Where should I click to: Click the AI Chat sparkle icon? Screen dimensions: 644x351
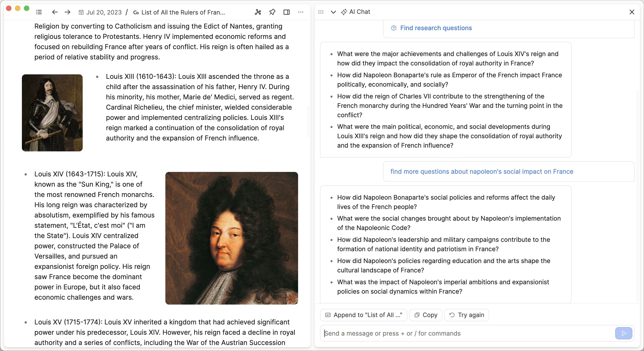(344, 12)
